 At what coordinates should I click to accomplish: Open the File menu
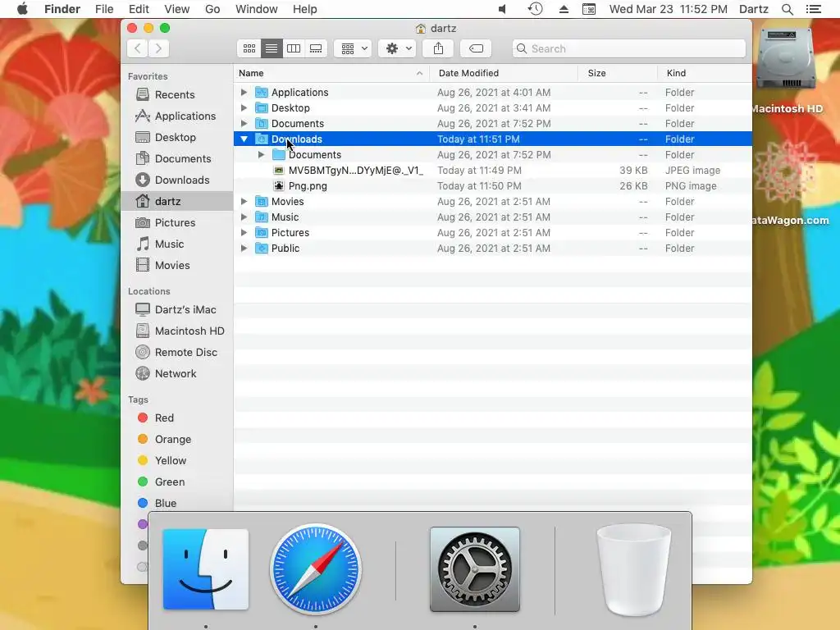point(104,9)
